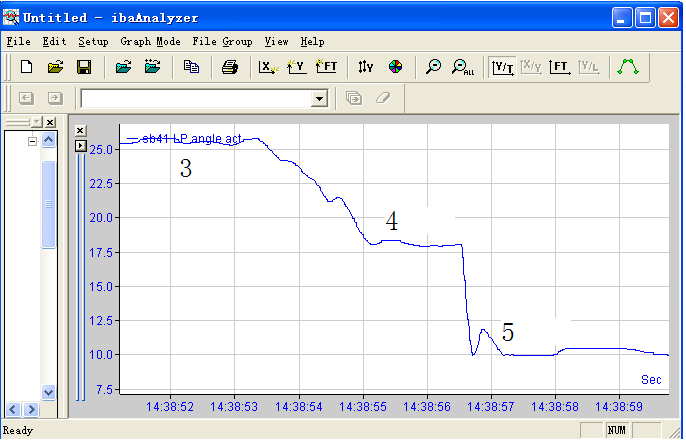
Task: Click the Copy icon in toolbar
Action: [191, 67]
